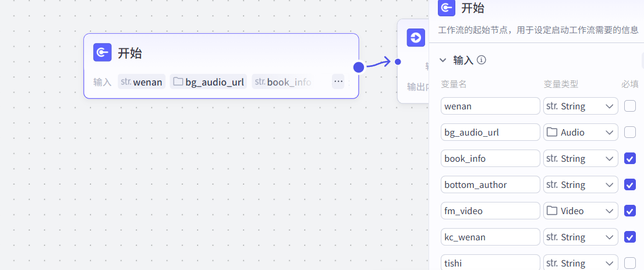
Task: Click the output node arrow icon
Action: coord(416,38)
